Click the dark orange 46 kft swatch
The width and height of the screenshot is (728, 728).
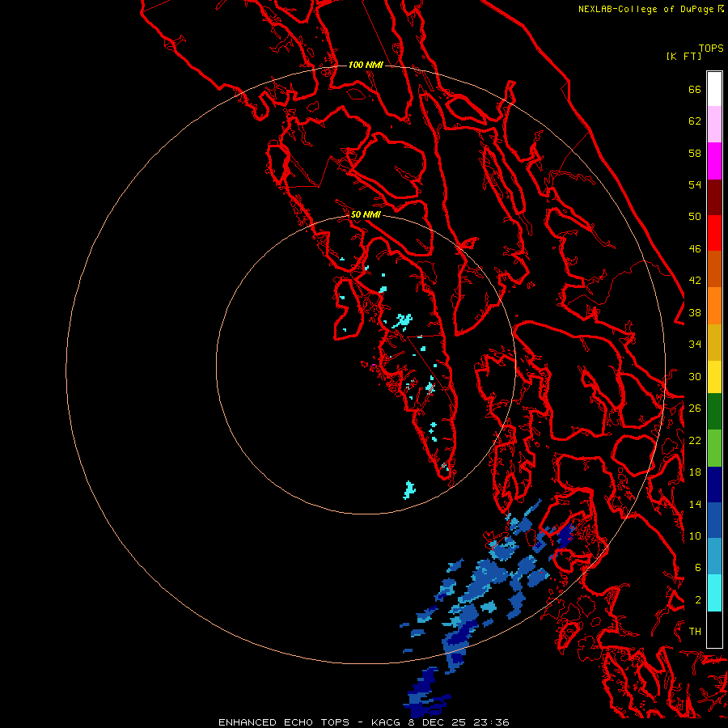point(714,269)
